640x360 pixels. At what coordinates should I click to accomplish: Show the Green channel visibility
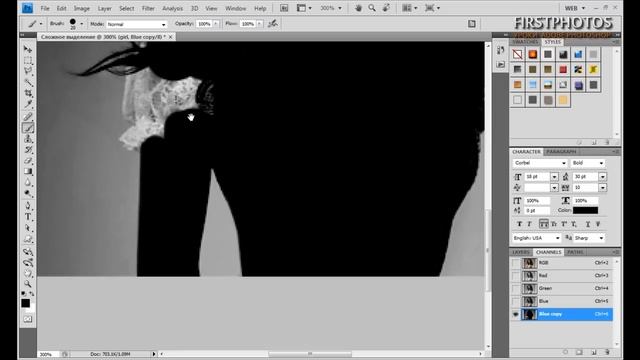tap(516, 289)
